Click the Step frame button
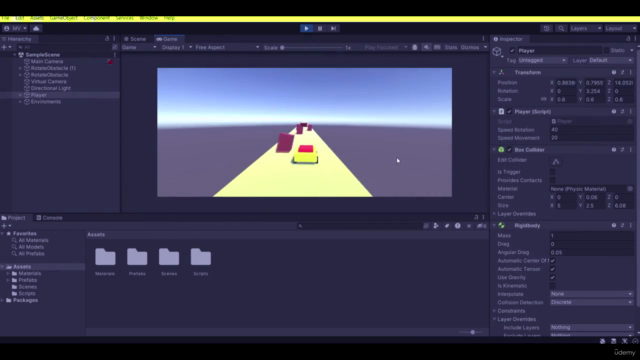Screen dimensions: 640x360 click(x=333, y=29)
